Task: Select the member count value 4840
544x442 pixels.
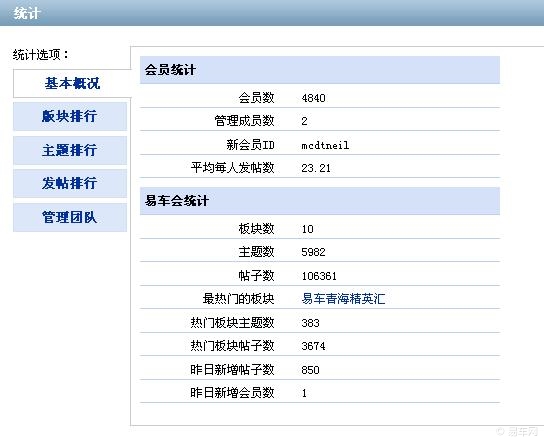Action: (313, 98)
